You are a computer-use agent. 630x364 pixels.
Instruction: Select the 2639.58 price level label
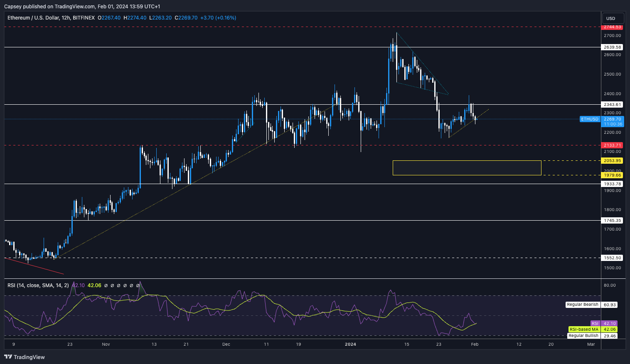click(613, 47)
